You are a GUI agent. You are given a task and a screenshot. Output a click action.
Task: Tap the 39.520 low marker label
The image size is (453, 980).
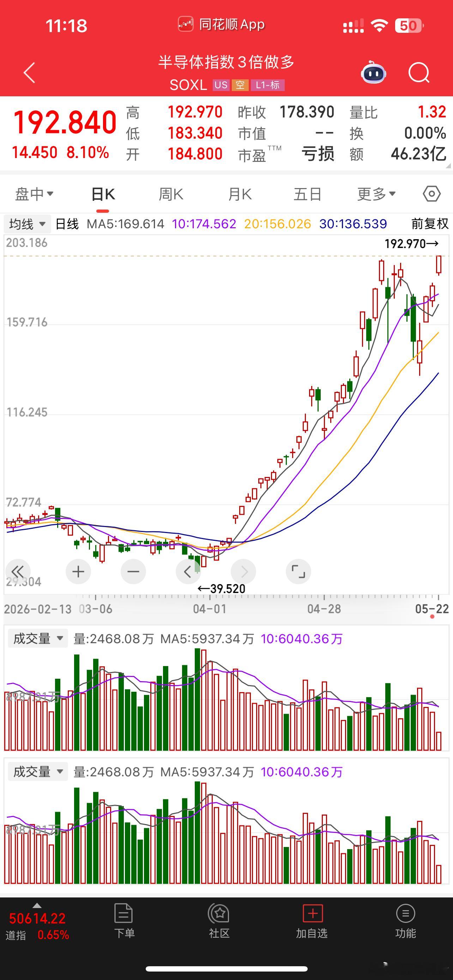pyautogui.click(x=221, y=589)
